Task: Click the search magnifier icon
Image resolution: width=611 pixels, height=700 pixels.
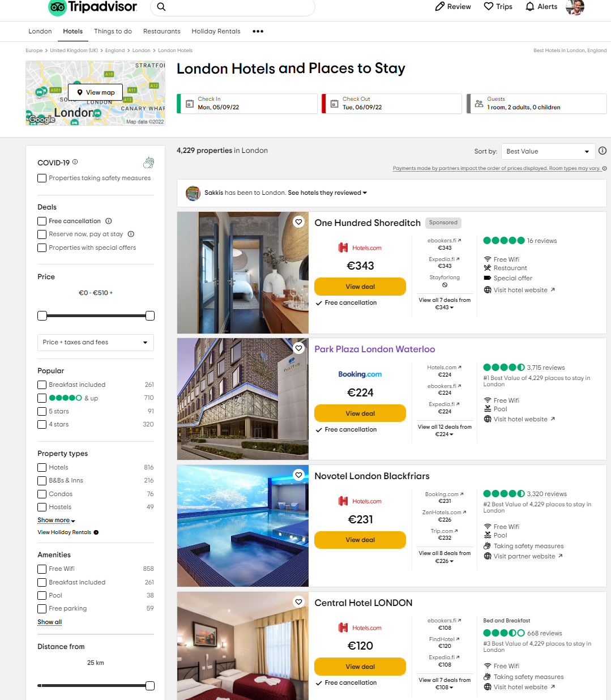Action: click(161, 7)
